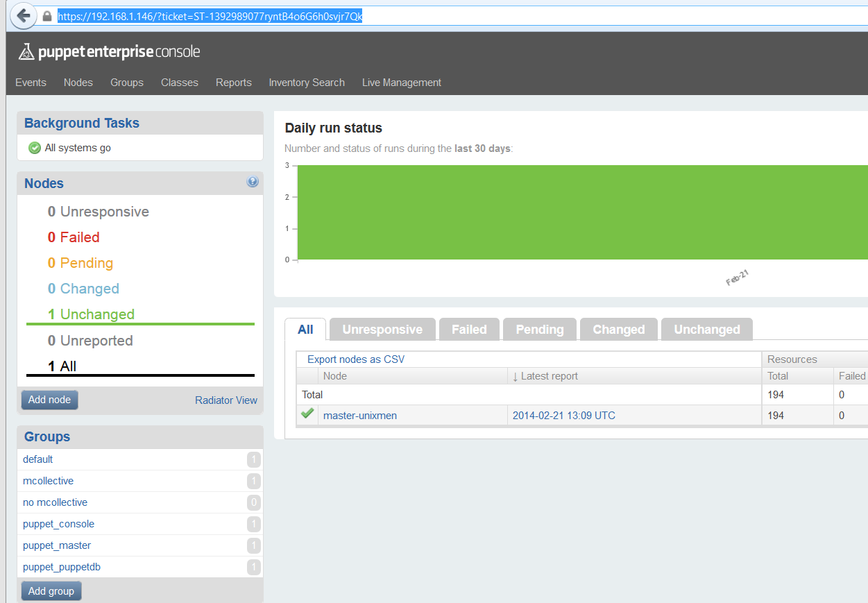Click the green Daily run status bar chart
Image resolution: width=868 pixels, height=603 pixels.
(582, 212)
